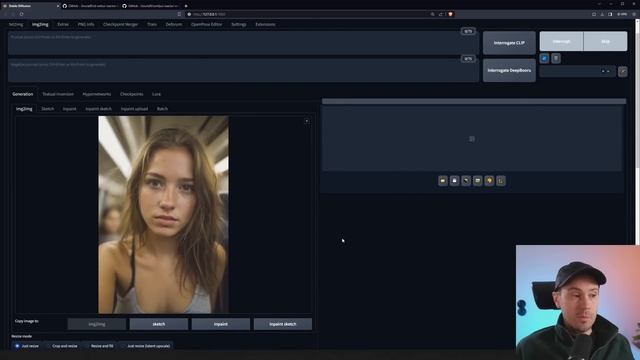
Task: Close the Stable Diffusion browser tab
Action: [x=58, y=6]
